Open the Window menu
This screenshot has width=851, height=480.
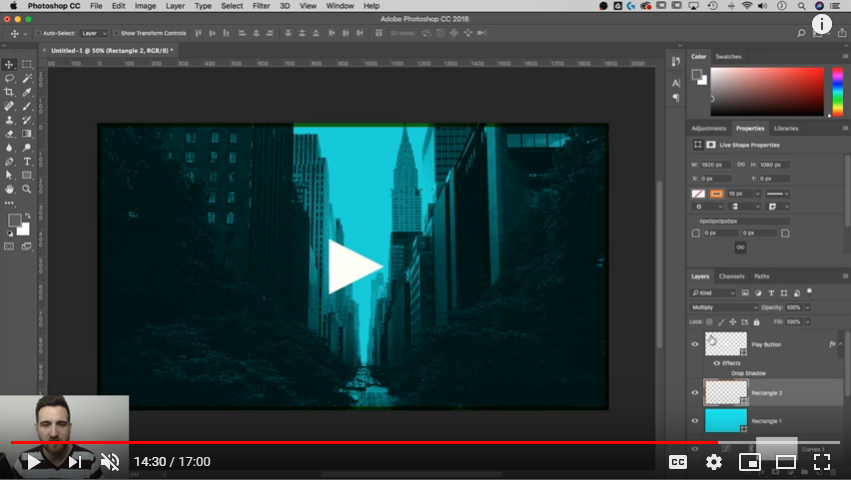340,6
